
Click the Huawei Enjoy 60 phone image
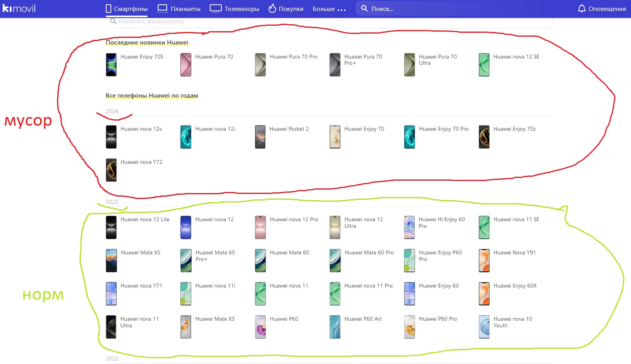[x=410, y=294]
